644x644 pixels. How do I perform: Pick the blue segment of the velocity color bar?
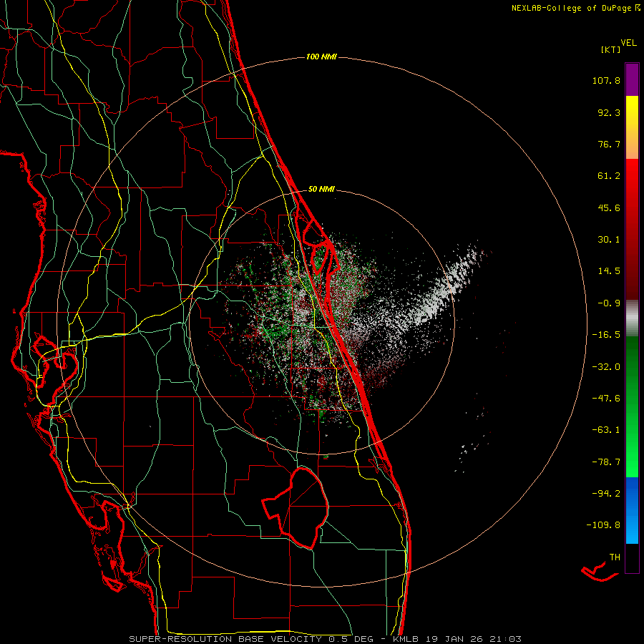[x=632, y=510]
